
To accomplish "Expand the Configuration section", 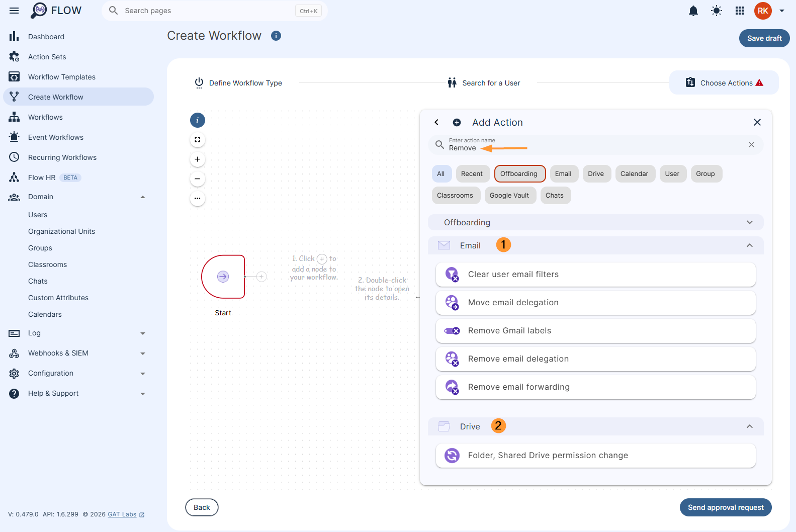I will click(78, 373).
